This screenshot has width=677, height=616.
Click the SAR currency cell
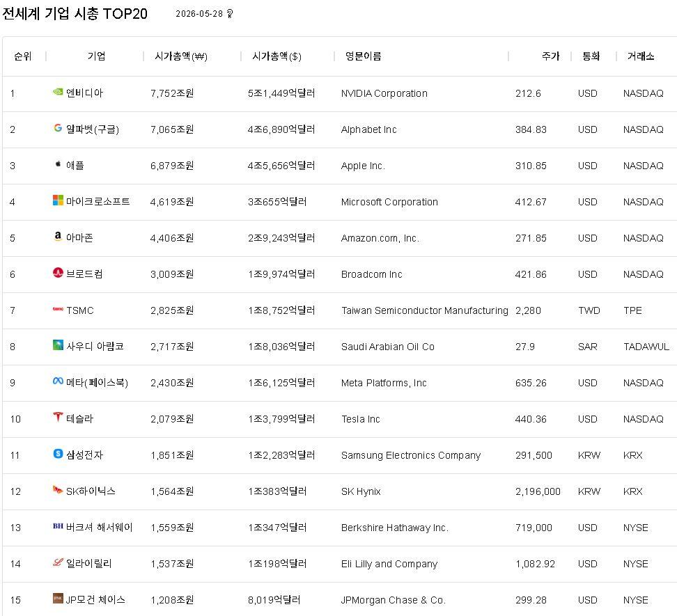click(588, 347)
